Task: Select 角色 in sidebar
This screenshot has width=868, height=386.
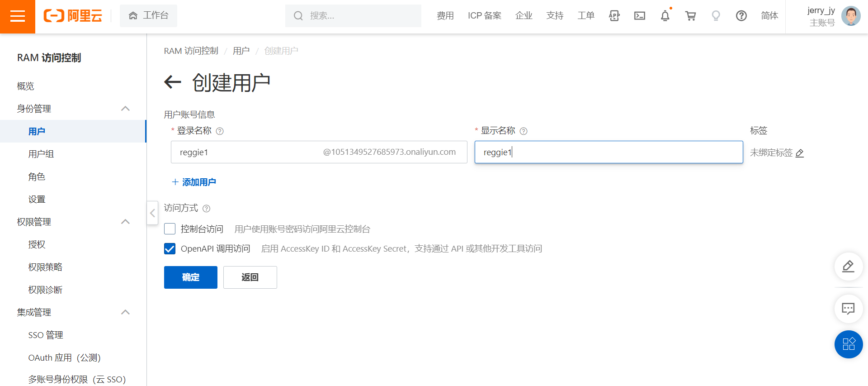Action: coord(37,176)
